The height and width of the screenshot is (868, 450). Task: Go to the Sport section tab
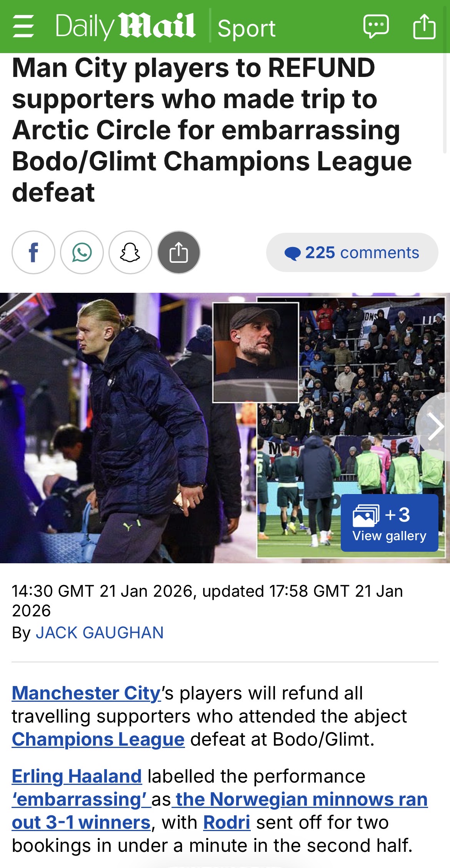tap(247, 28)
